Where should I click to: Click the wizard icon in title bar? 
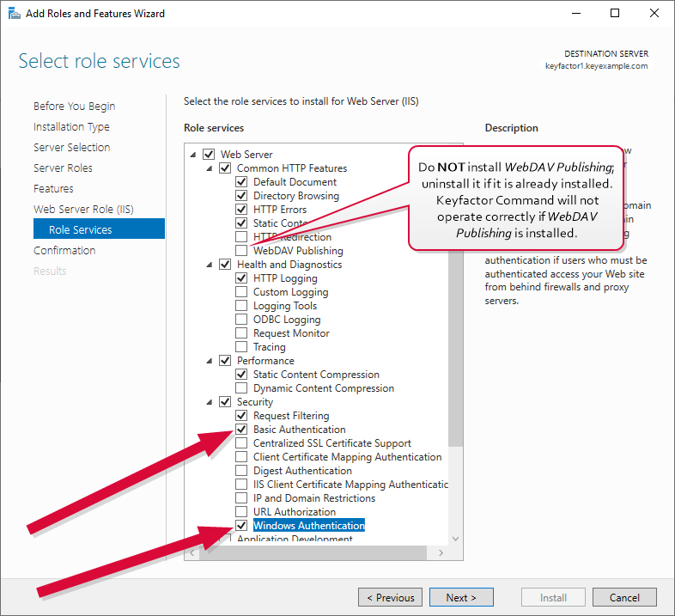coord(13,14)
